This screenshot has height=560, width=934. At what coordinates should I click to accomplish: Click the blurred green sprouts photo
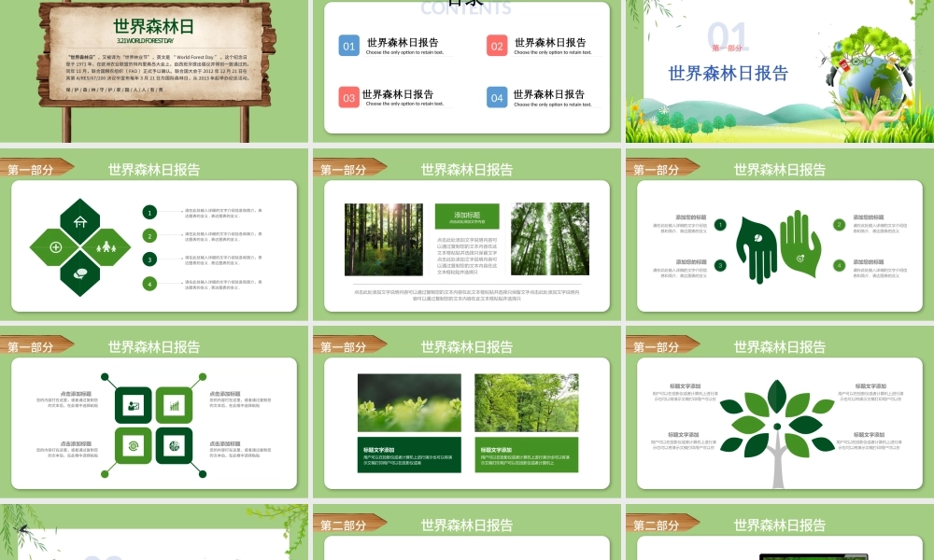(x=410, y=402)
